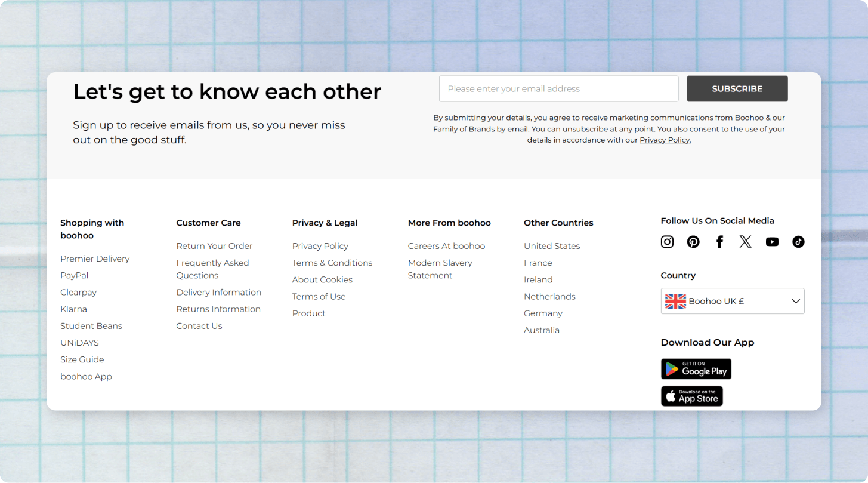The width and height of the screenshot is (868, 483).
Task: Open the Pinterest social icon
Action: (x=693, y=242)
